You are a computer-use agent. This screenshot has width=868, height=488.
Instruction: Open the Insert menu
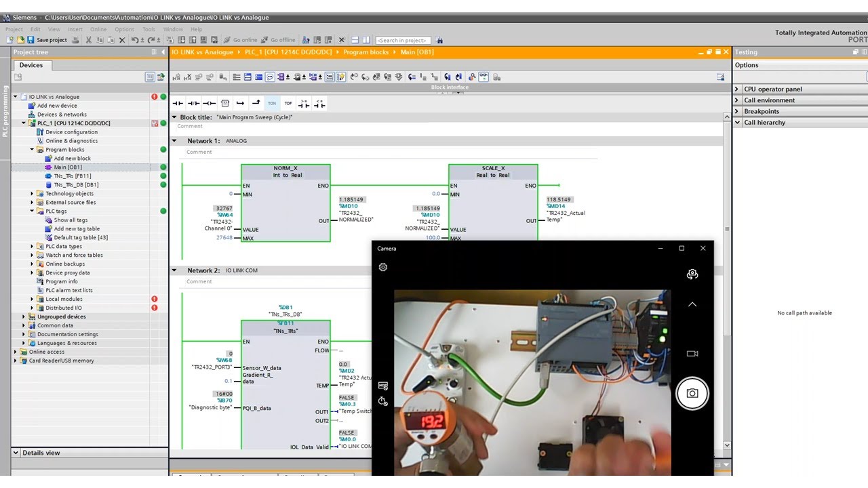75,29
